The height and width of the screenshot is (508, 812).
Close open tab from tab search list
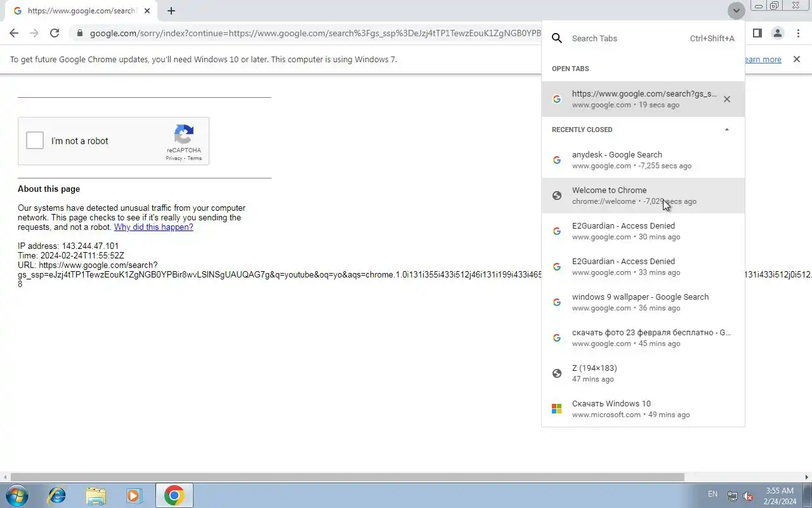(x=727, y=99)
